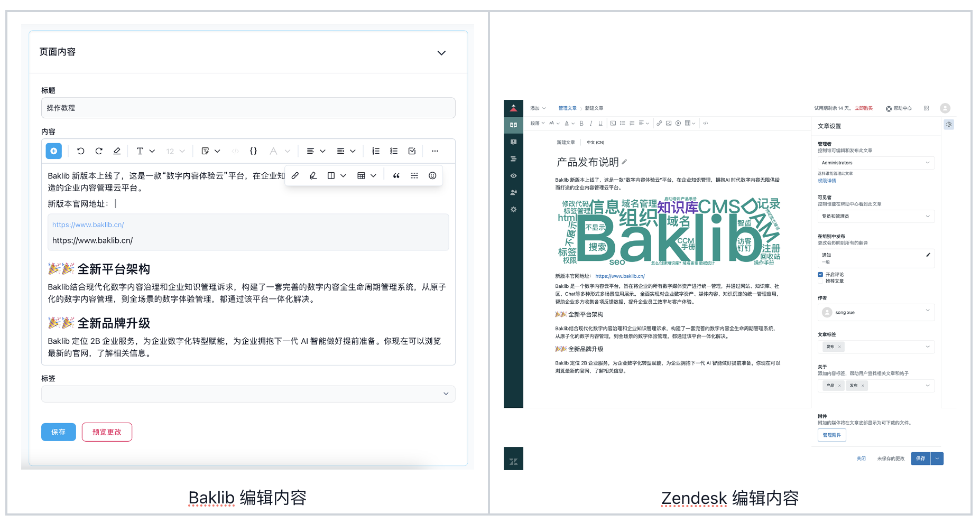The image size is (980, 524).
Task: Select the eraser clear-format tool in Baklib toolbar
Action: coord(117,151)
